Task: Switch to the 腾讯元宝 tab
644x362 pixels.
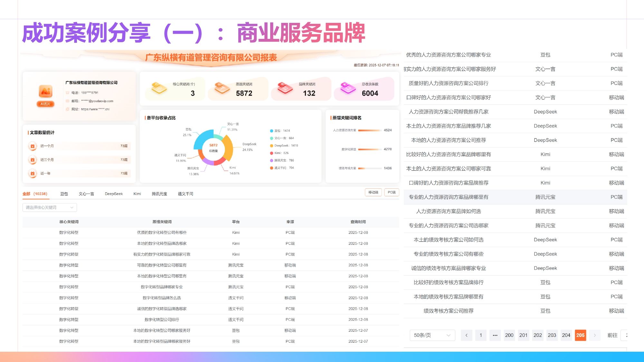Action: click(x=159, y=194)
